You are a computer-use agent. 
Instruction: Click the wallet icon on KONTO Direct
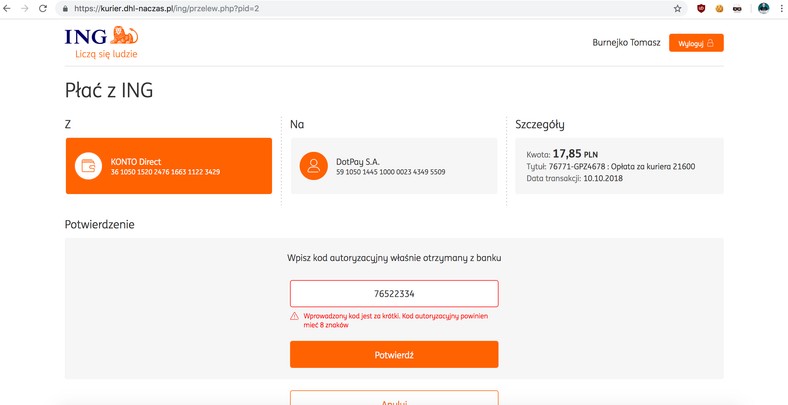[90, 167]
